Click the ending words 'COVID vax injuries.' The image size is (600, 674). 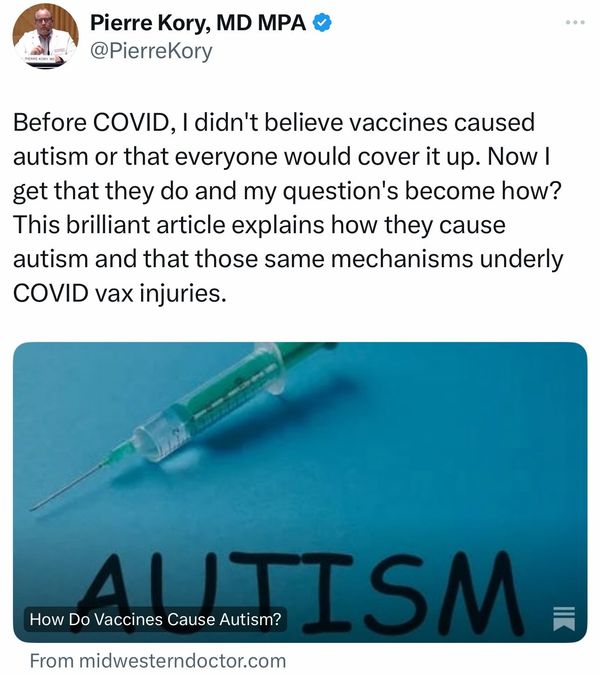[119, 294]
